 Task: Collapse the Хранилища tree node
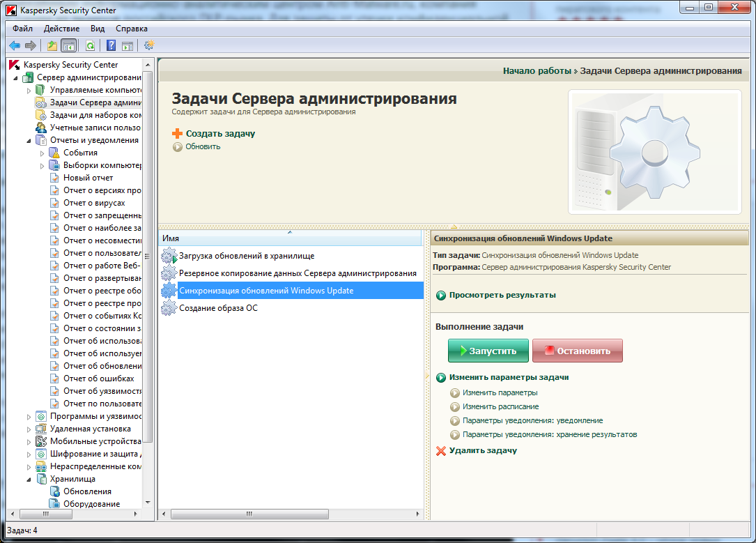(x=29, y=479)
